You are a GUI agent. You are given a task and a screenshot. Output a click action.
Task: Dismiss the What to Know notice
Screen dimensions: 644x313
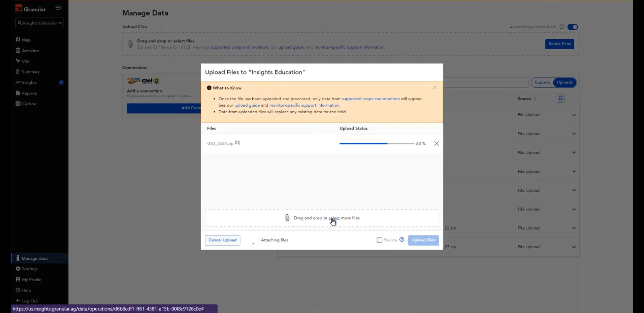click(x=435, y=87)
